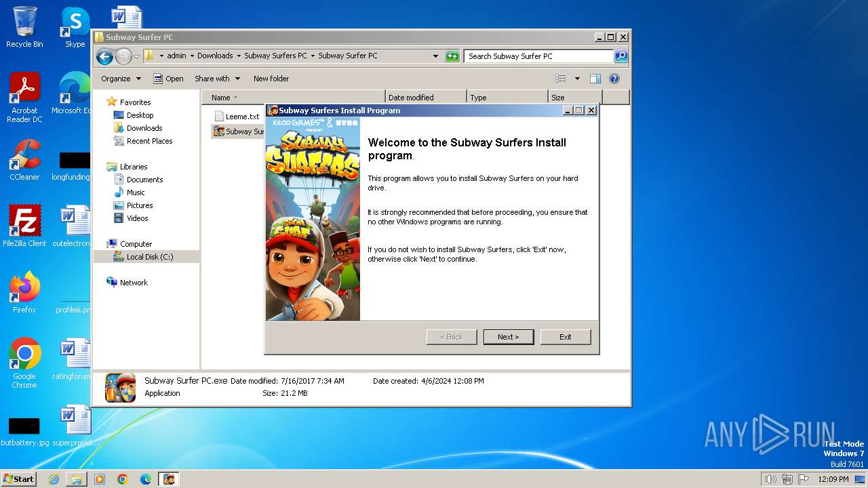Select the Firefox desktop shortcut
Image resolution: width=868 pixels, height=488 pixels.
pyautogui.click(x=24, y=293)
